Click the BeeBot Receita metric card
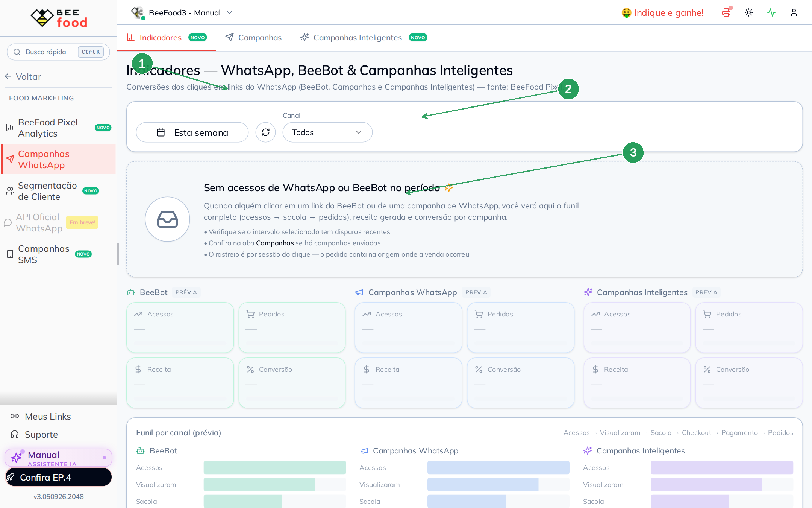 coord(180,383)
